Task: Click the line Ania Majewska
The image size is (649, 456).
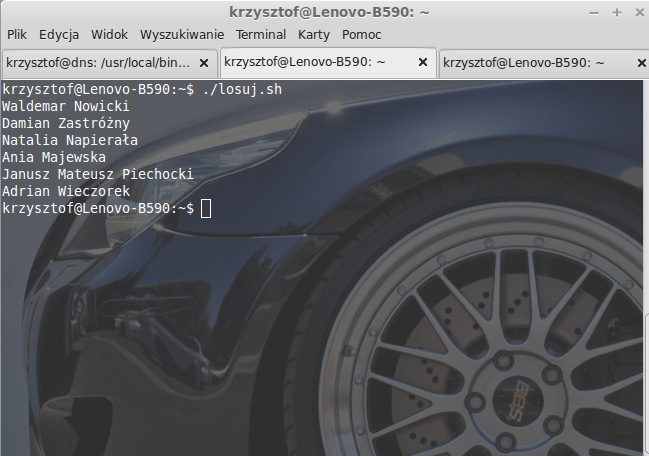Action: coord(54,157)
